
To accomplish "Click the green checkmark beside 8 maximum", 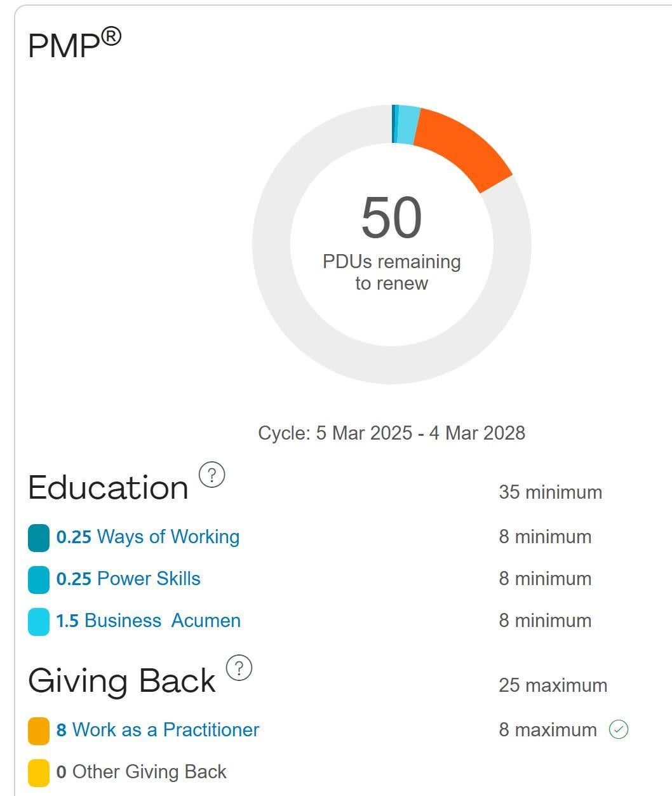I will point(618,730).
